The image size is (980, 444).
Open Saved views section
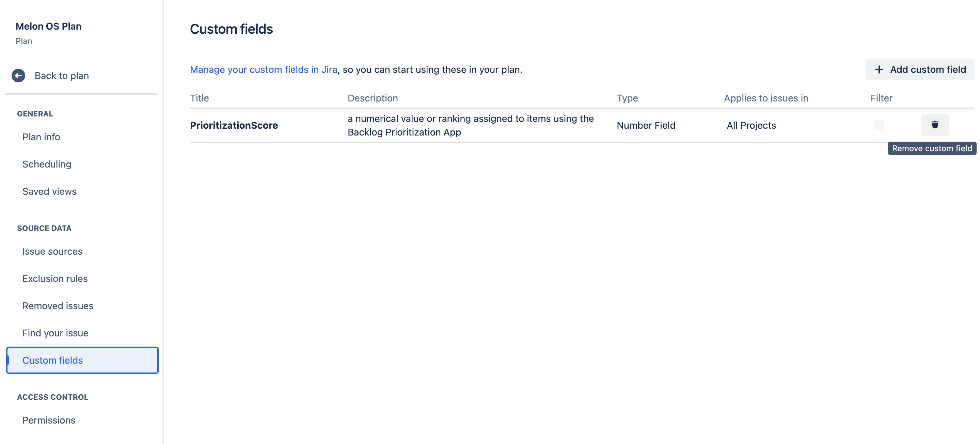pyautogui.click(x=49, y=191)
